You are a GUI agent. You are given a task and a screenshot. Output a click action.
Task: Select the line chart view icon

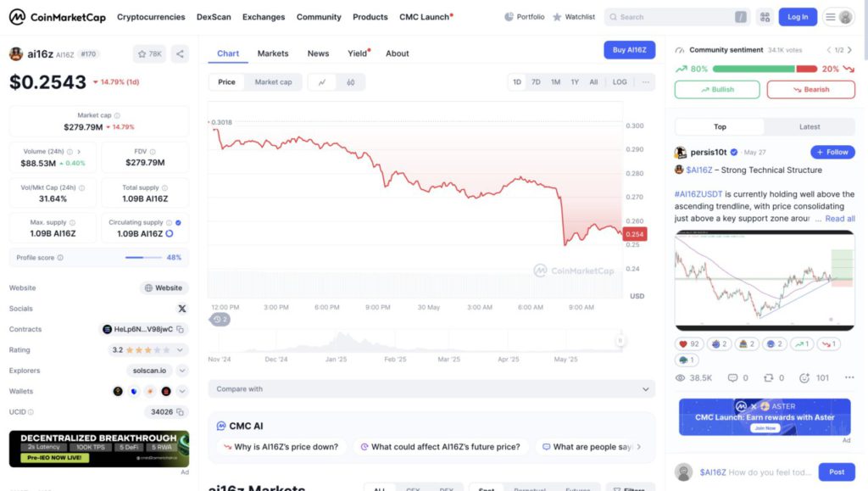pos(322,82)
